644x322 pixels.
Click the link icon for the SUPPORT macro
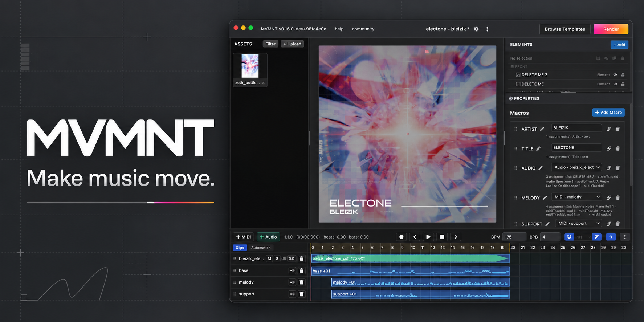(609, 224)
